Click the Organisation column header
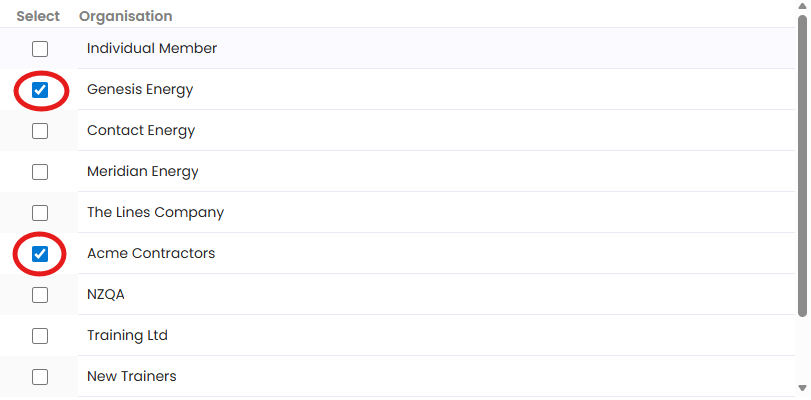This screenshot has width=811, height=400. click(x=125, y=16)
